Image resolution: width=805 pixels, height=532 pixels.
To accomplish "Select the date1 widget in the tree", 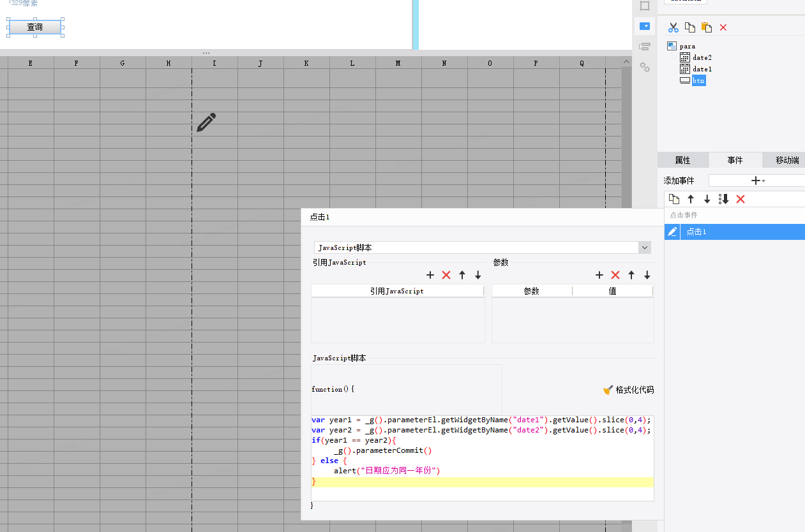I will (x=702, y=69).
